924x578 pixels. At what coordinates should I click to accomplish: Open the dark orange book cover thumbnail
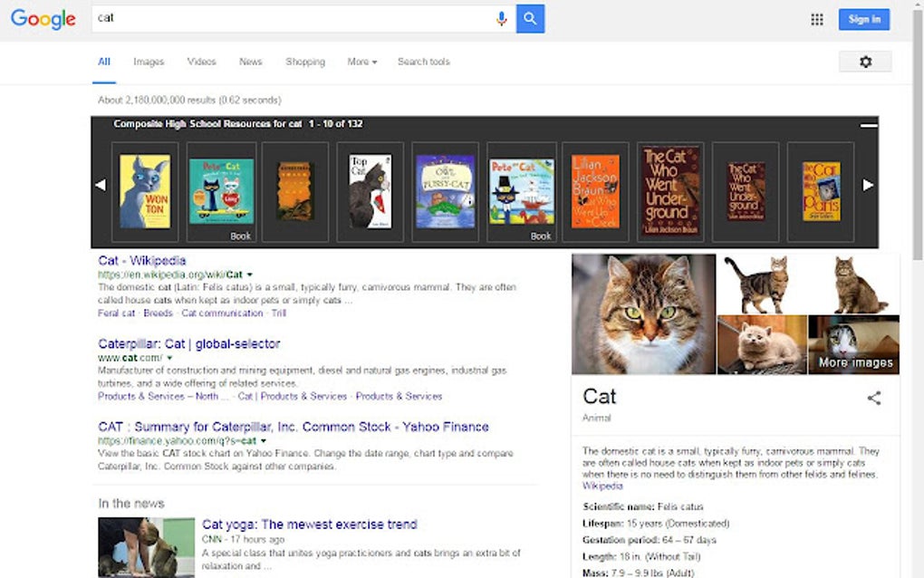click(295, 191)
